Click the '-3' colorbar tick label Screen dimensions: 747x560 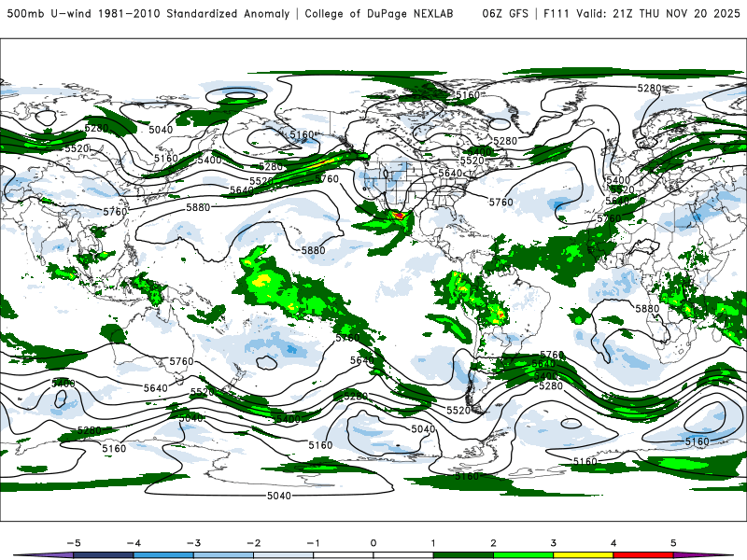pyautogui.click(x=193, y=543)
